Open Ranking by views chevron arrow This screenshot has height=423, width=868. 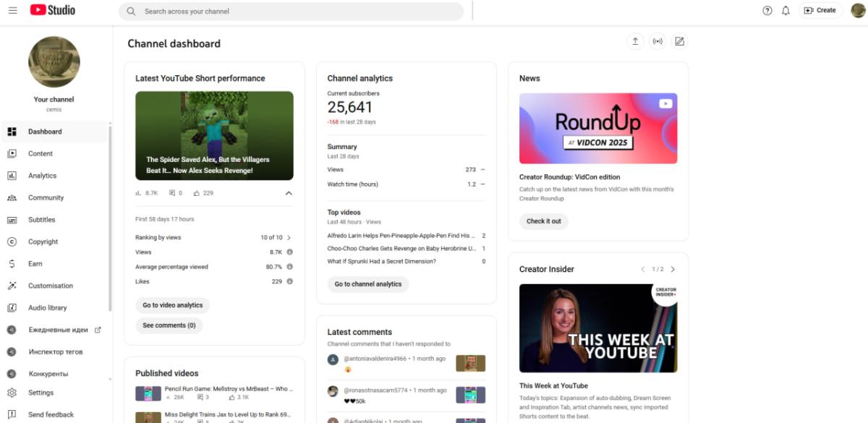pos(289,237)
